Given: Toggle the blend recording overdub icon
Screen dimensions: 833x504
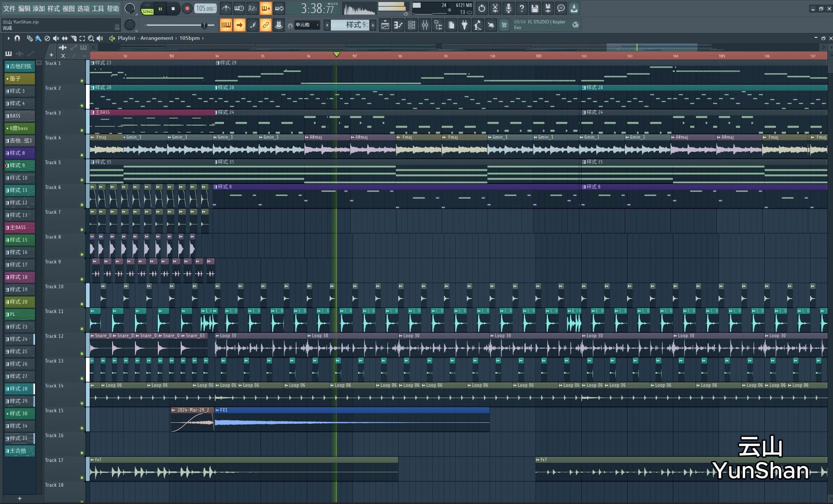Looking at the screenshot, I should tap(266, 8).
